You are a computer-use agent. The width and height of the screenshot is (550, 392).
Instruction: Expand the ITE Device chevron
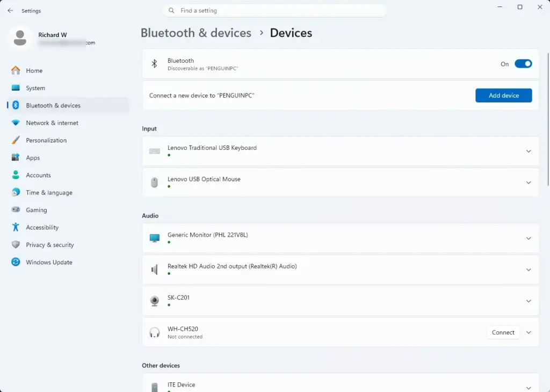click(529, 388)
